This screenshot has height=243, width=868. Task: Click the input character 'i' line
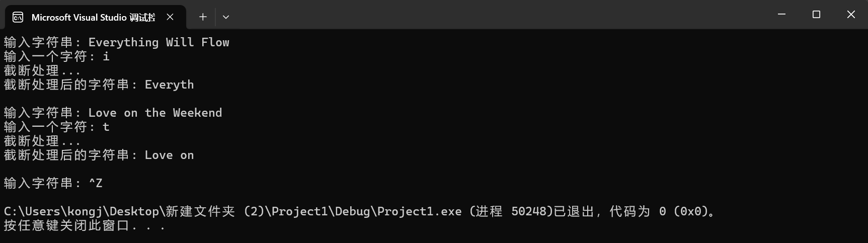pyautogui.click(x=56, y=56)
